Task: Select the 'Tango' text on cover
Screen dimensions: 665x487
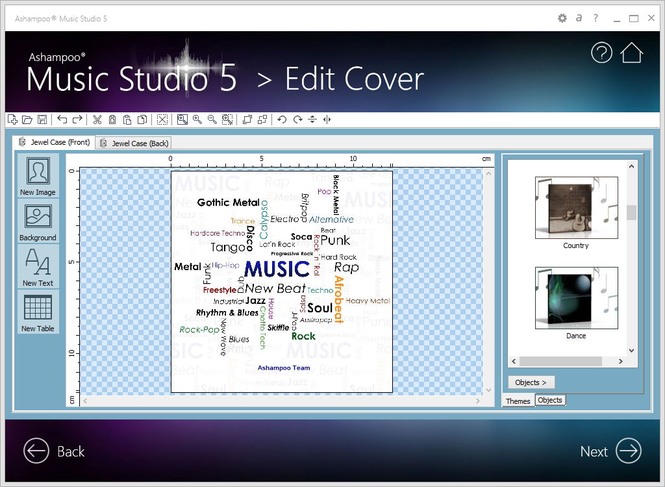Action: 228,247
